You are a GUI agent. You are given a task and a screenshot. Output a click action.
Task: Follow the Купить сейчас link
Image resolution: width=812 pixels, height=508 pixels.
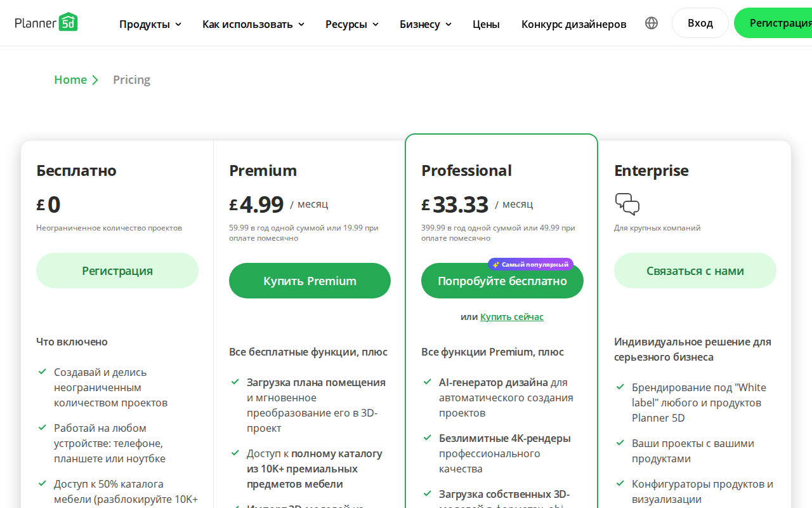coord(512,317)
